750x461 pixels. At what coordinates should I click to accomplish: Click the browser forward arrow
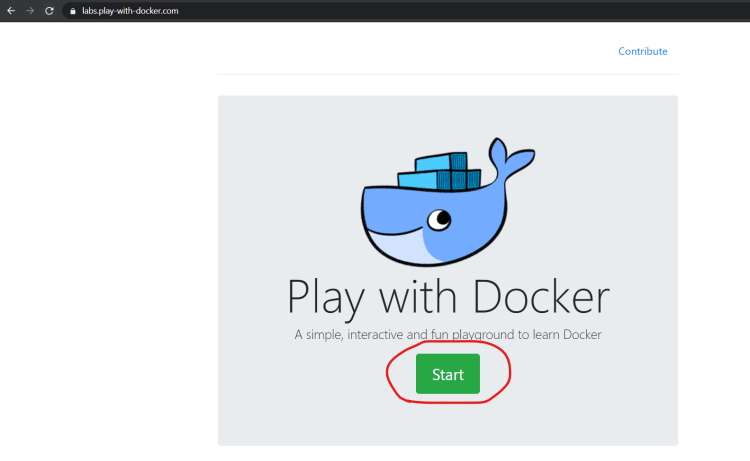coord(30,11)
